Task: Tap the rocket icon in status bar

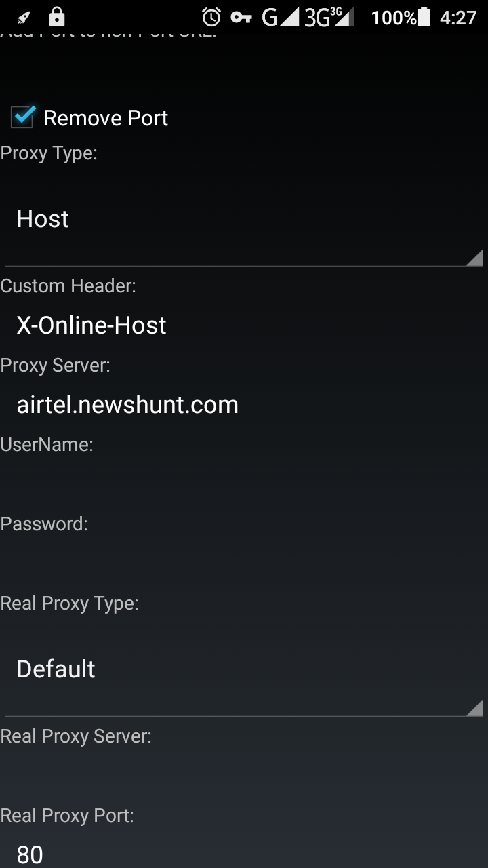Action: (x=24, y=18)
